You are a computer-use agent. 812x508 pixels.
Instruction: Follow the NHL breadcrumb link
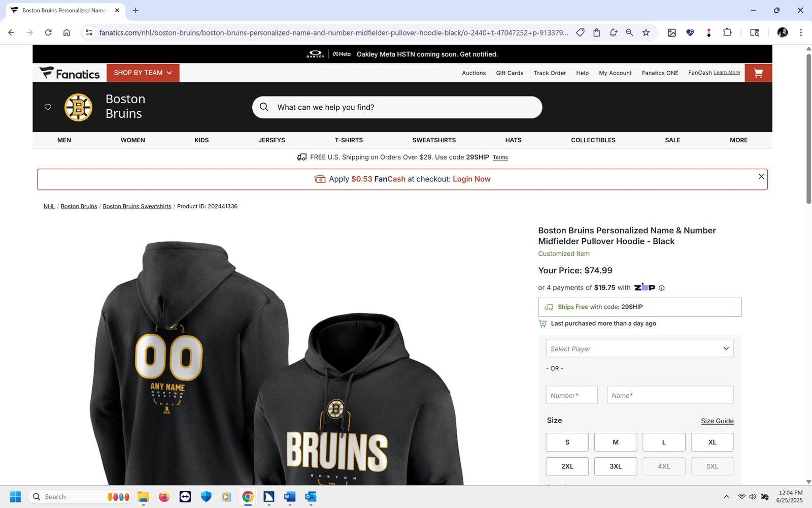click(49, 206)
